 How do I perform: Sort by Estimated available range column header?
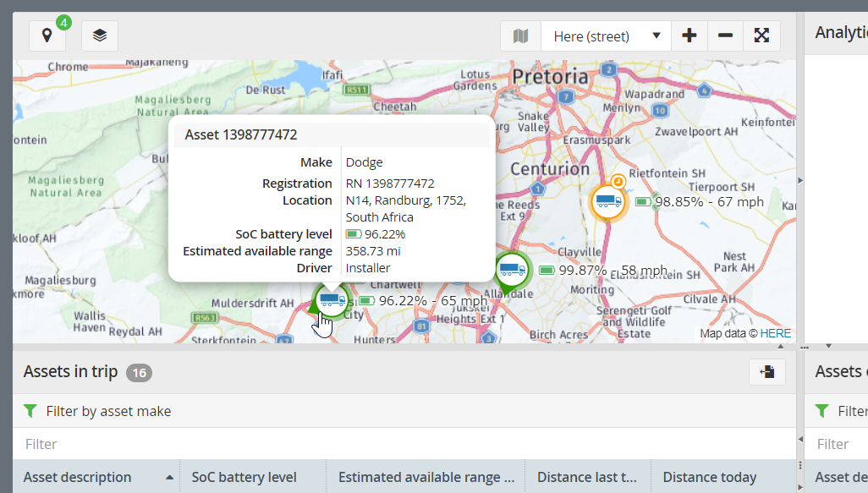tap(426, 477)
